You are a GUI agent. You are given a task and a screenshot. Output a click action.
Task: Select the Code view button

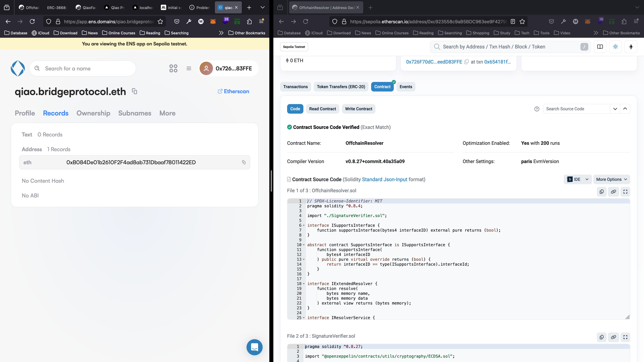click(x=295, y=109)
